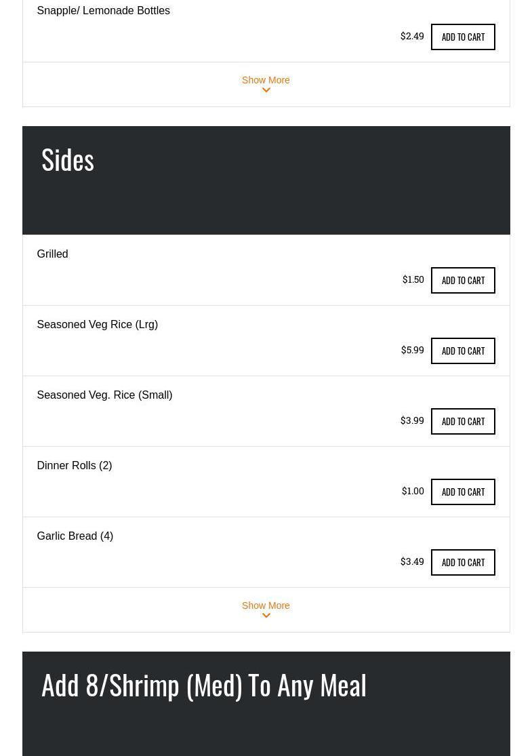Click the Grilled item name
The image size is (532, 756).
pyautogui.click(x=52, y=254)
